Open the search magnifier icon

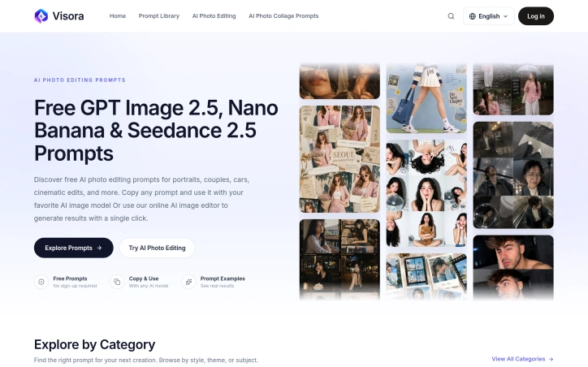point(451,16)
